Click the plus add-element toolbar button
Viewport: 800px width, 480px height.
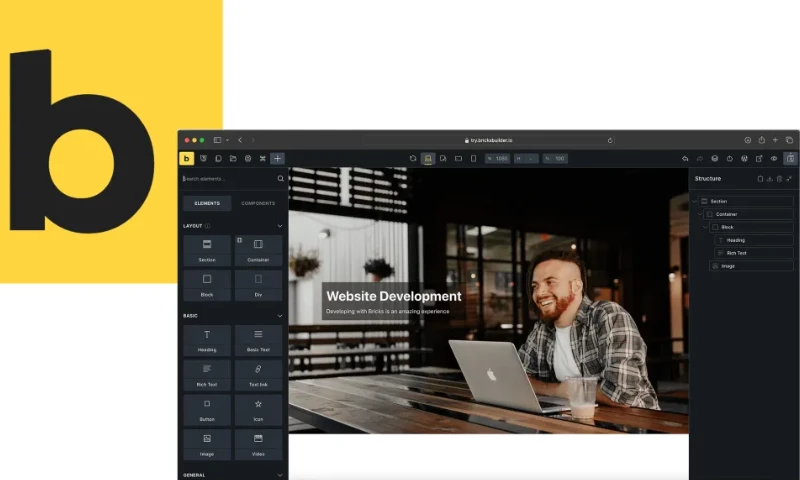277,158
